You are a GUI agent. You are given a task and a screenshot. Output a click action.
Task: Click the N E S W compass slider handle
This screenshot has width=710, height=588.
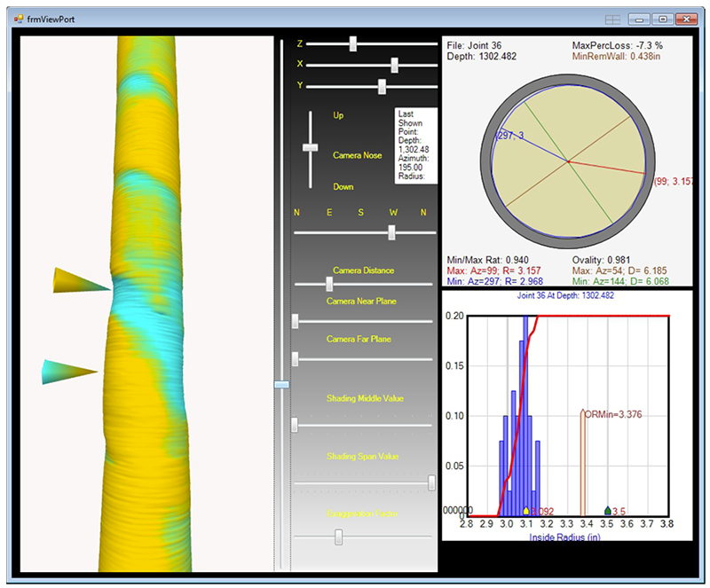coord(391,232)
